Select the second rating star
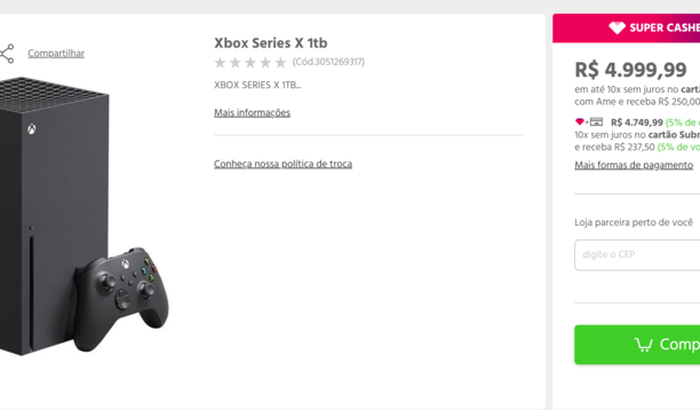The height and width of the screenshot is (410, 700). tap(235, 63)
